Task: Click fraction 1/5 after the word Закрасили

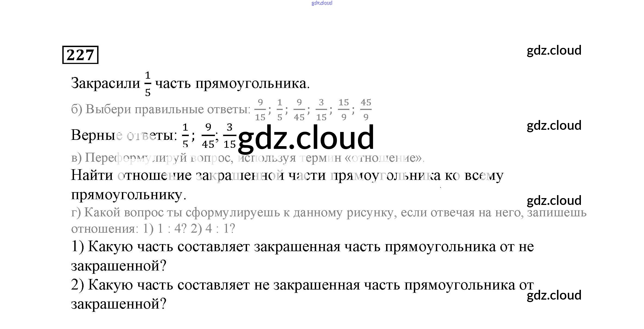Action: 147,84
